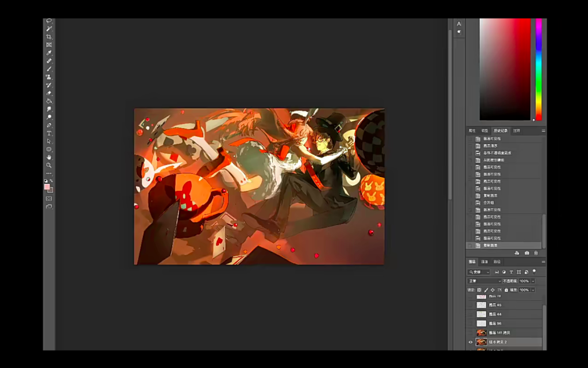Image resolution: width=588 pixels, height=368 pixels.
Task: Choose the Hand tool
Action: 49,157
